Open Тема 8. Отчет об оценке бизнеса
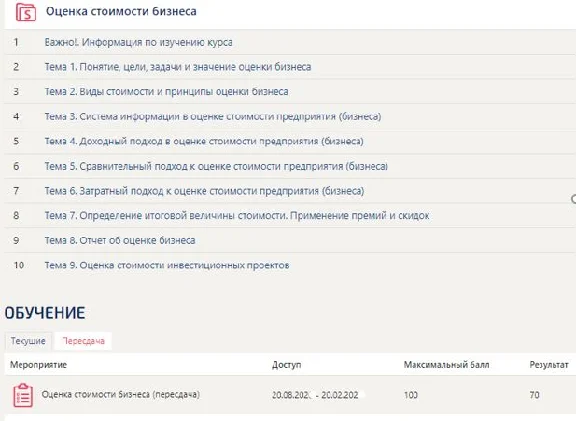Screen dimensions: 576x421 (120, 240)
